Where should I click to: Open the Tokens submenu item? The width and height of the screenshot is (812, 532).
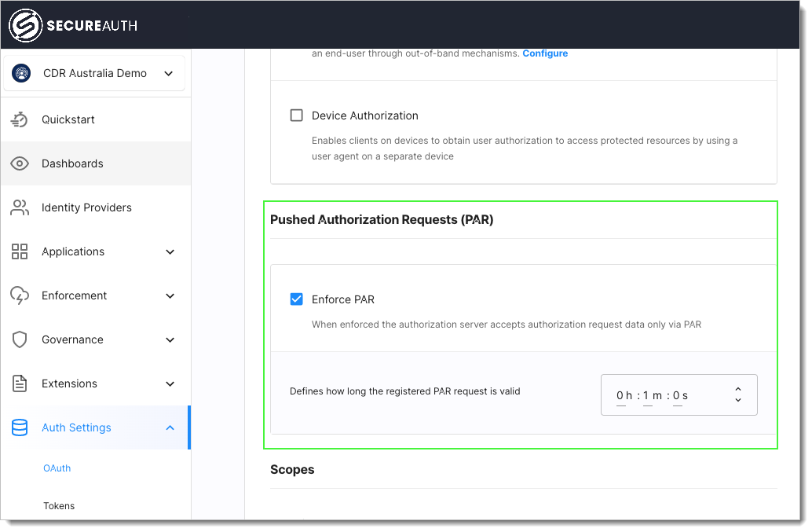coord(59,506)
